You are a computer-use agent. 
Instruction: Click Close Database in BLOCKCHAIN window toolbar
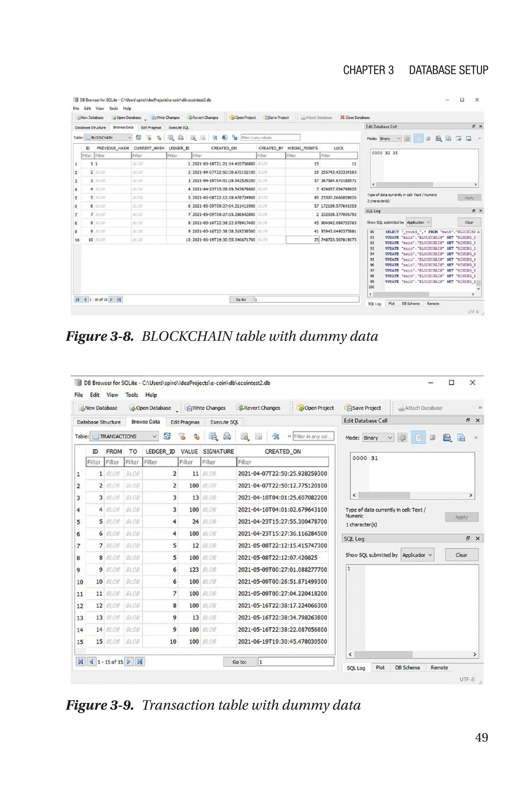coord(355,117)
